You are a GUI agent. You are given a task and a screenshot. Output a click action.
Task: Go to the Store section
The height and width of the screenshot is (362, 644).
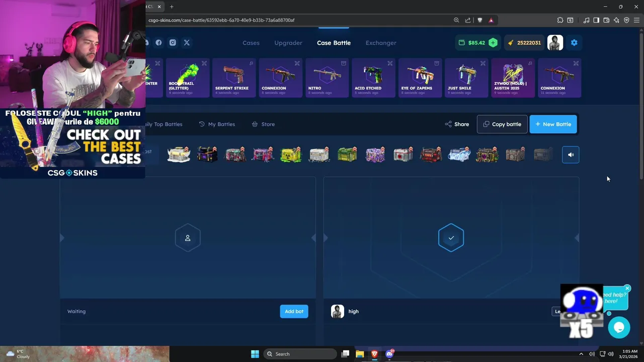point(263,124)
